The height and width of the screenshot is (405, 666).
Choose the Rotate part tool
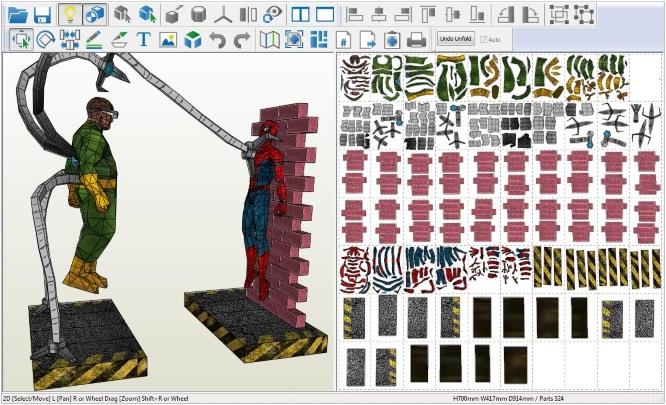pos(45,40)
